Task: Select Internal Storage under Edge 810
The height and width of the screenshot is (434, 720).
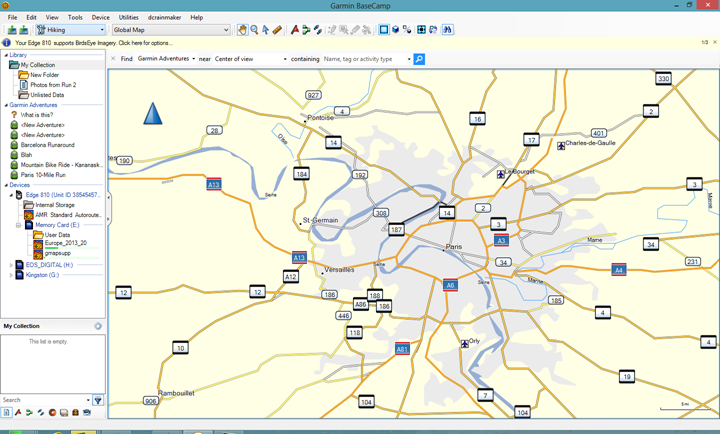Action: tap(55, 205)
